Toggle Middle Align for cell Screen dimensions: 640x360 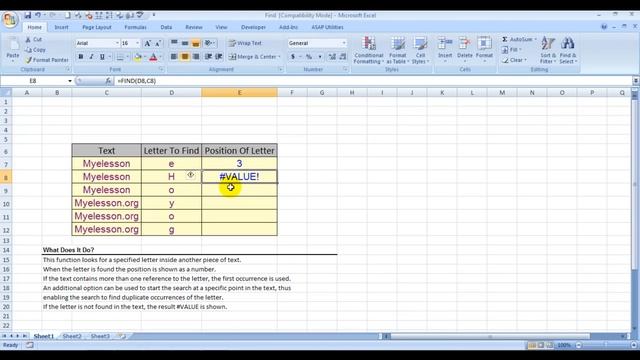(x=185, y=43)
